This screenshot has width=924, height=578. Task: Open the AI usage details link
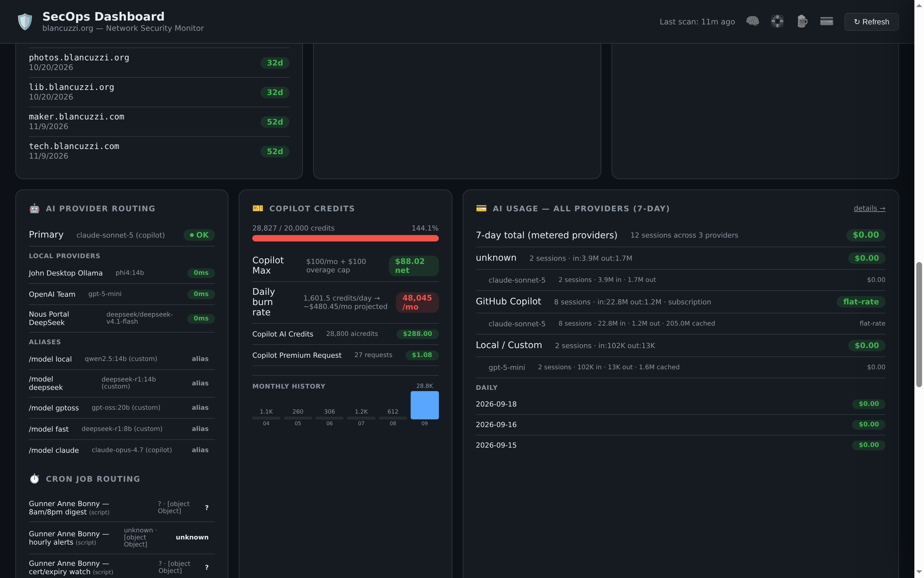869,208
